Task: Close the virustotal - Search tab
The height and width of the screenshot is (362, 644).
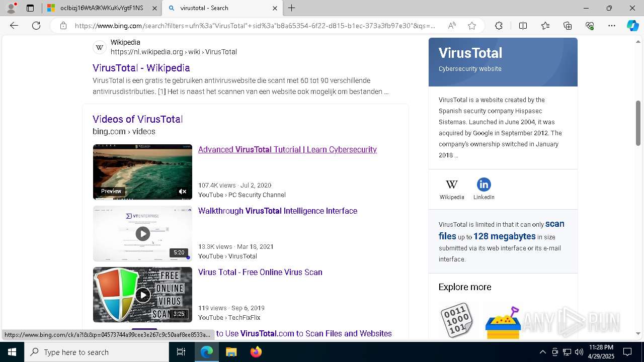Action: [275, 8]
